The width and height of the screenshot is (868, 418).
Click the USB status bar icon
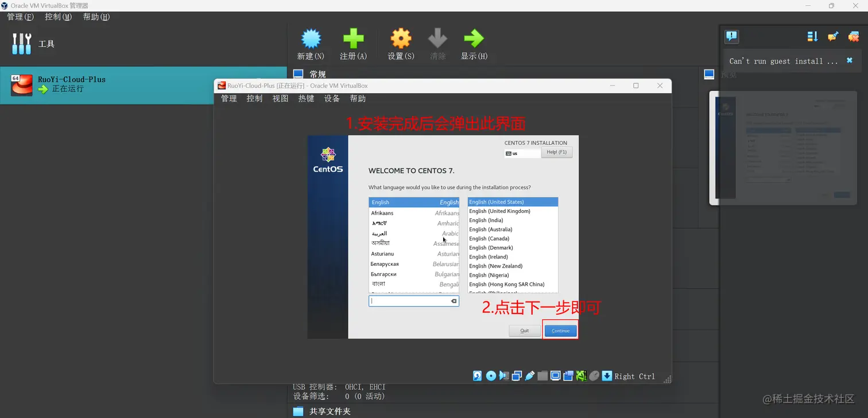(529, 376)
